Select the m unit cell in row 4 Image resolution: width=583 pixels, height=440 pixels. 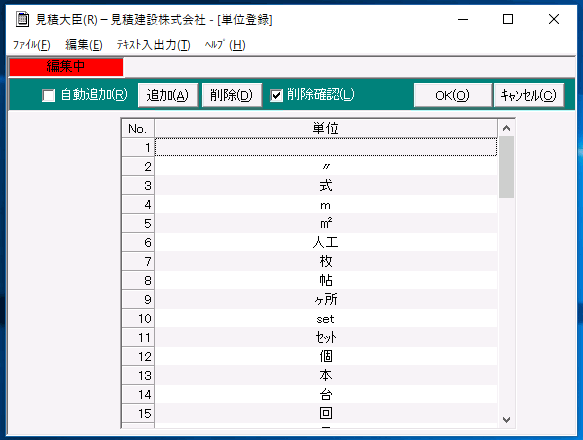pos(326,204)
